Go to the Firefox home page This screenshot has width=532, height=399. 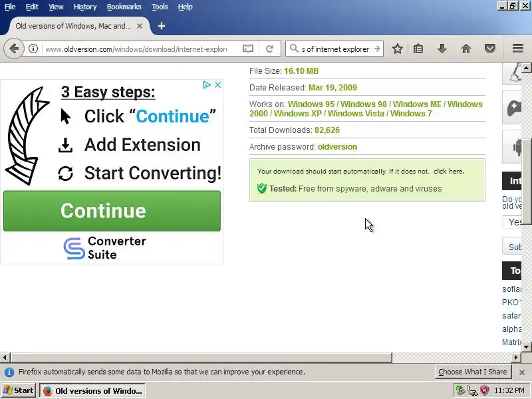[x=466, y=49]
